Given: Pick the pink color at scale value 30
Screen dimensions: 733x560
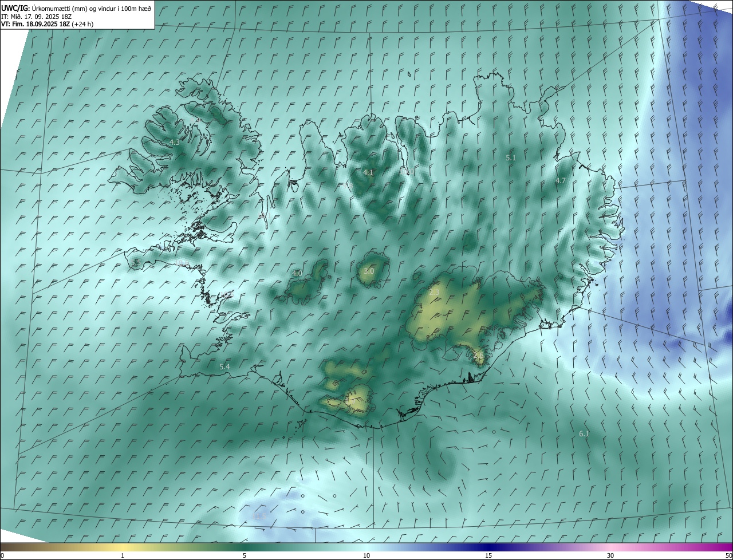Looking at the screenshot, I should 610,547.
